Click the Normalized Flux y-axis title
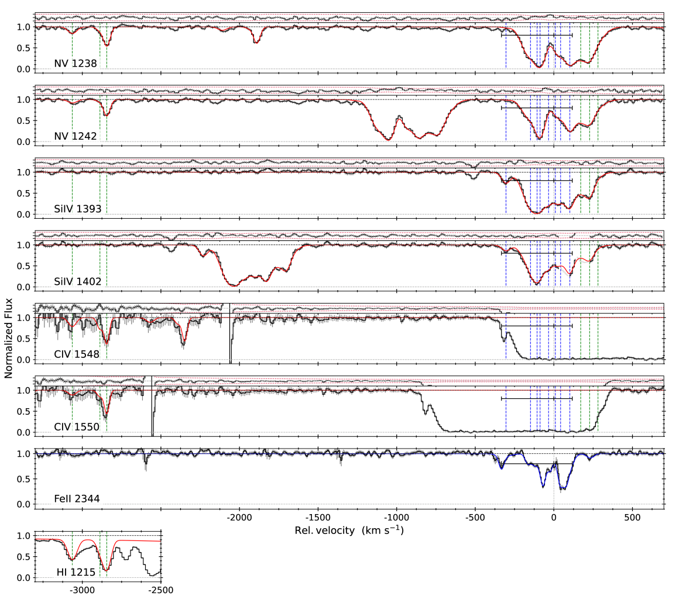700x603 pixels. point(8,338)
